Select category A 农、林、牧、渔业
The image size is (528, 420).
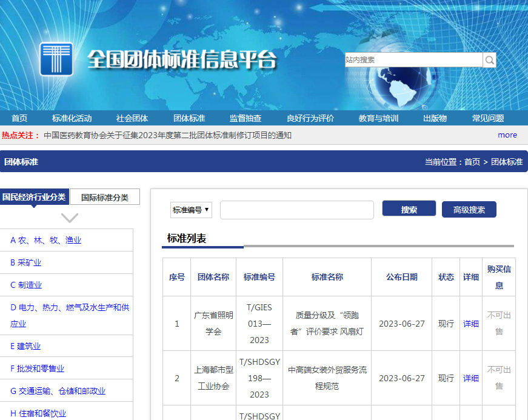click(46, 240)
